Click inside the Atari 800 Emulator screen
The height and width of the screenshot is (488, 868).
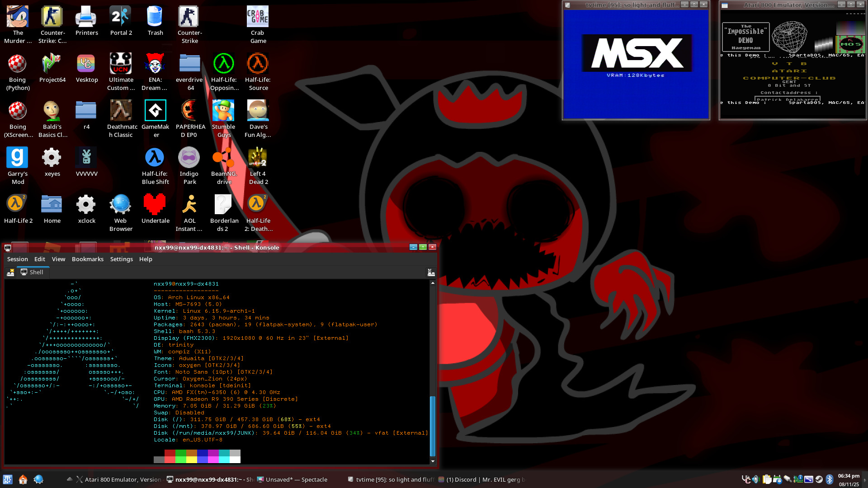pyautogui.click(x=793, y=63)
